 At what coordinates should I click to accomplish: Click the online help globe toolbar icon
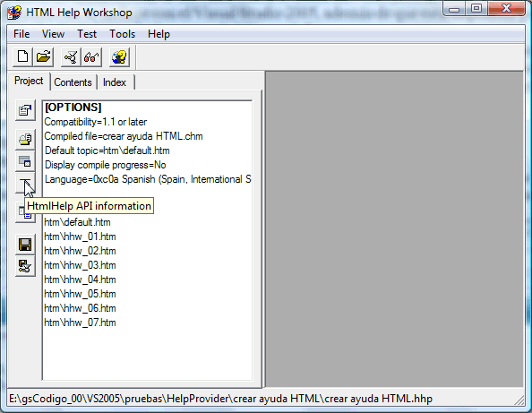119,56
